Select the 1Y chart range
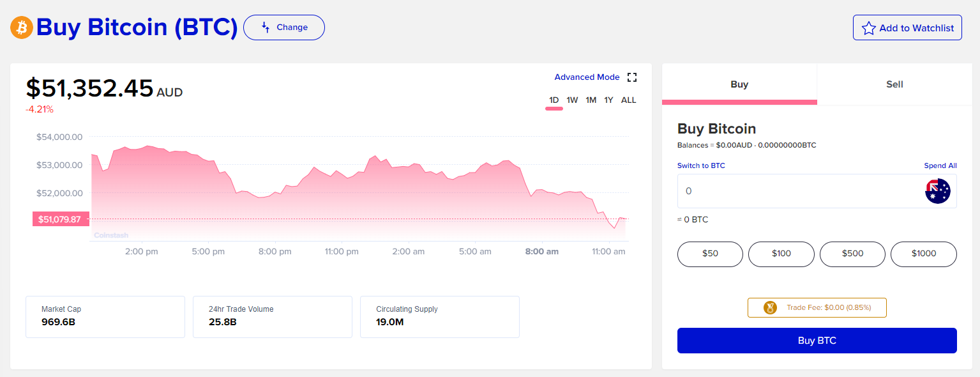Viewport: 980px width, 377px height. (608, 100)
